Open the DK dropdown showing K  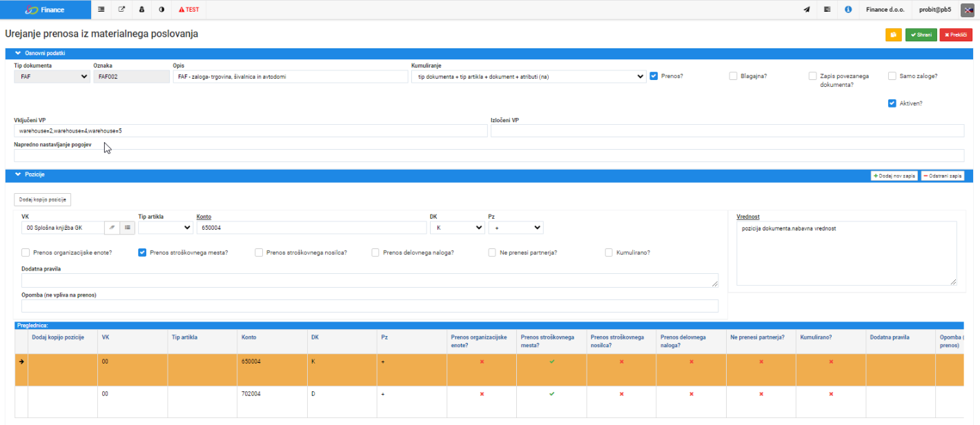[x=457, y=227]
